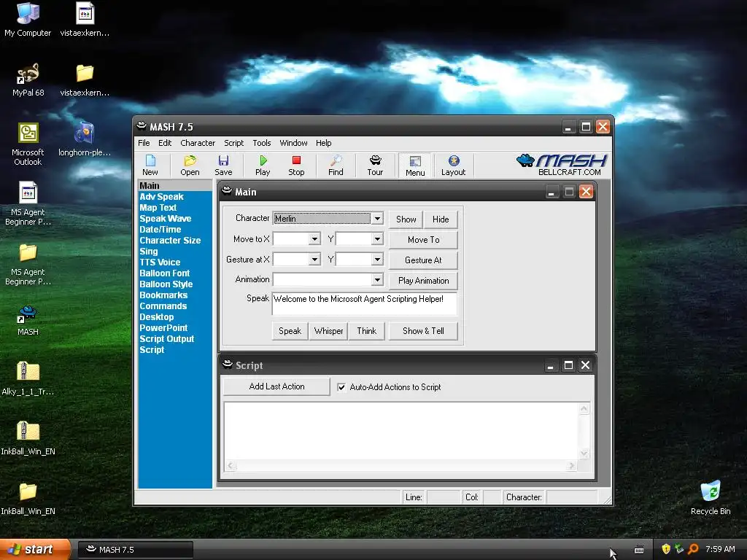Select Character Size in the side panel
Viewport: 747px width, 560px height.
point(170,241)
